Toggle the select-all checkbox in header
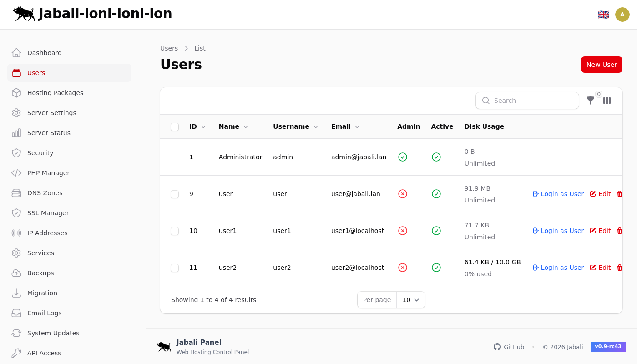This screenshot has width=637, height=364. click(175, 127)
